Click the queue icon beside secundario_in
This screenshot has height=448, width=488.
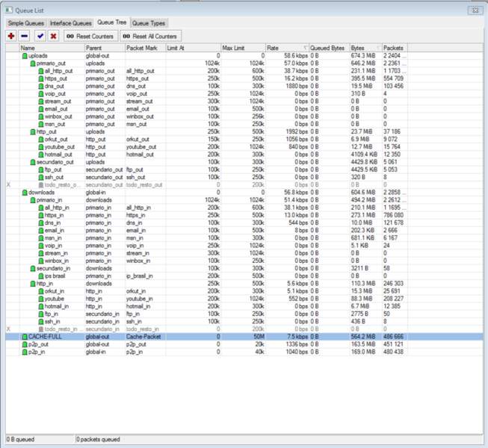tap(33, 269)
